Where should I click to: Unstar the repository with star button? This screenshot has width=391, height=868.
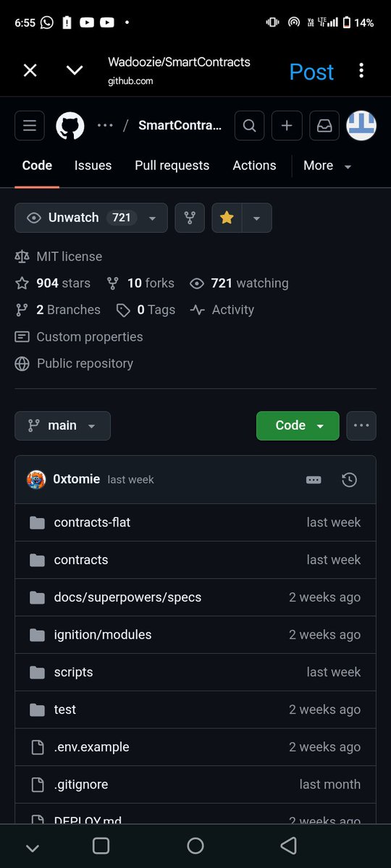pyautogui.click(x=227, y=218)
